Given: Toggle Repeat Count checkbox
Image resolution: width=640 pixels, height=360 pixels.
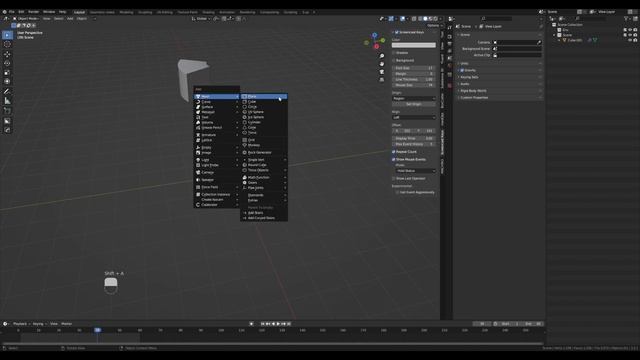Looking at the screenshot, I should [394, 152].
